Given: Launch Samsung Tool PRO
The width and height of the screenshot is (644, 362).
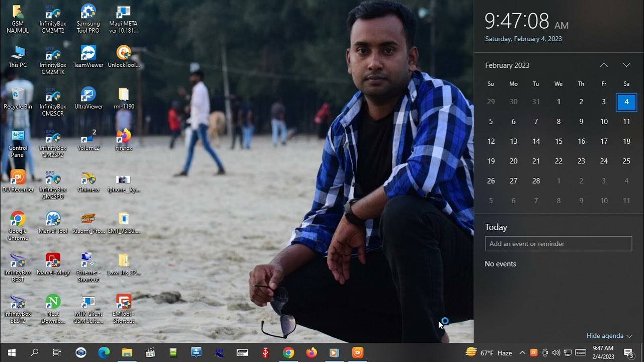Looking at the screenshot, I should (88, 19).
